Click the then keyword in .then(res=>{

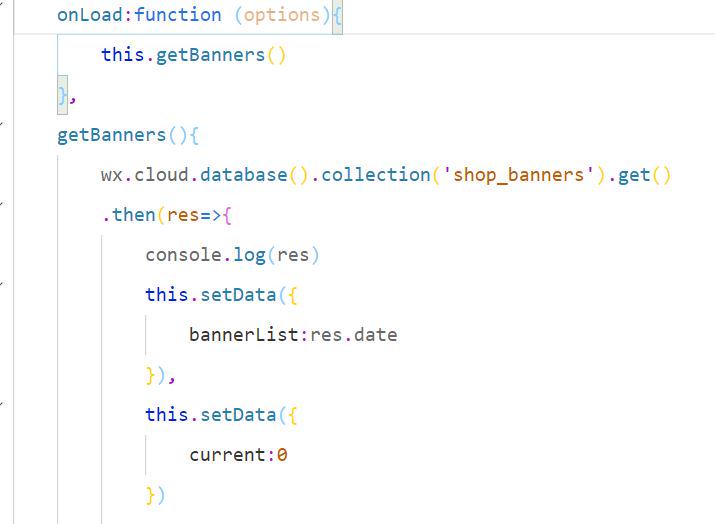pyautogui.click(x=134, y=215)
